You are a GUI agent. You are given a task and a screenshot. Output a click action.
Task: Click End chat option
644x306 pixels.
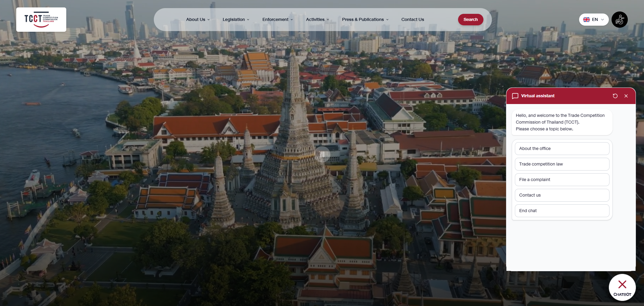562,211
